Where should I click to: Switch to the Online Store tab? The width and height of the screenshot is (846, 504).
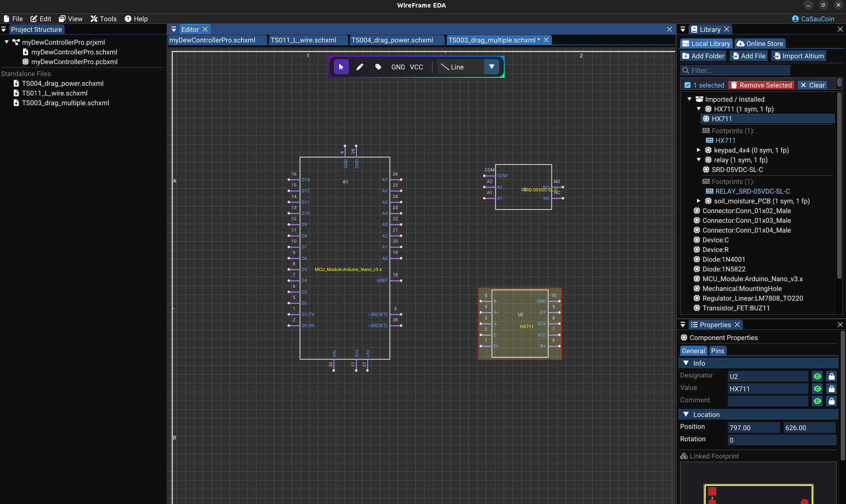coord(760,43)
